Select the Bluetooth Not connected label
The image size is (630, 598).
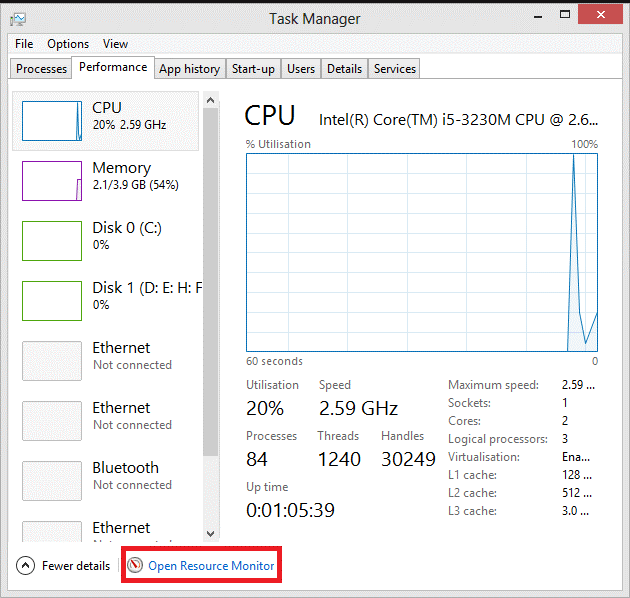(x=132, y=484)
